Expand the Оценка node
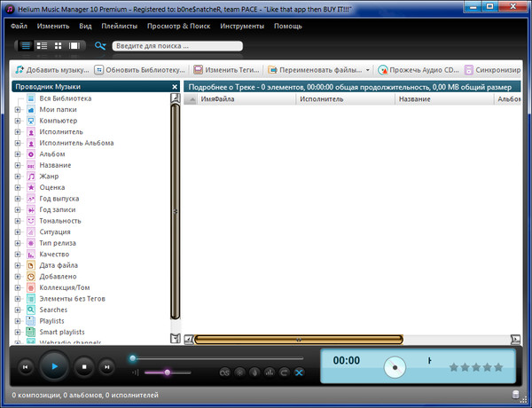The width and height of the screenshot is (532, 408). (x=18, y=188)
